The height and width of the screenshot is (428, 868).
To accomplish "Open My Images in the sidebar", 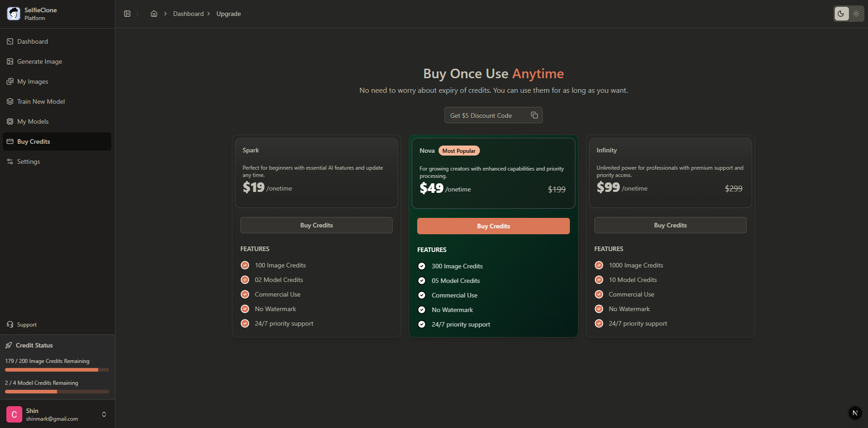I will [57, 81].
